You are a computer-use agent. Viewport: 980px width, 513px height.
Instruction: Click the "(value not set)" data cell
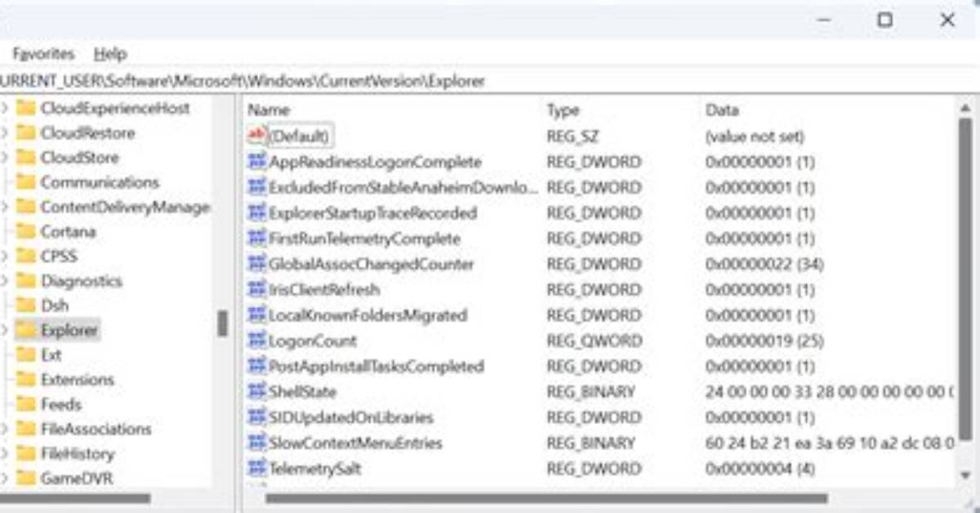(x=755, y=136)
